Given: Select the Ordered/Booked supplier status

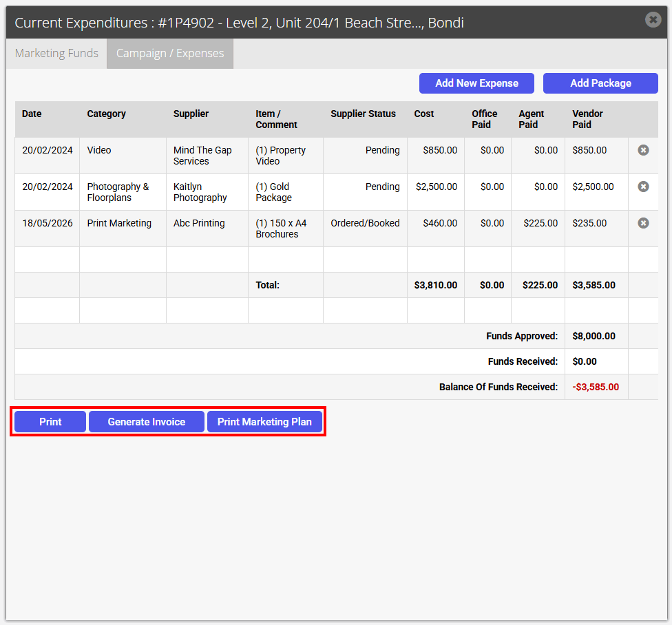Looking at the screenshot, I should [365, 223].
